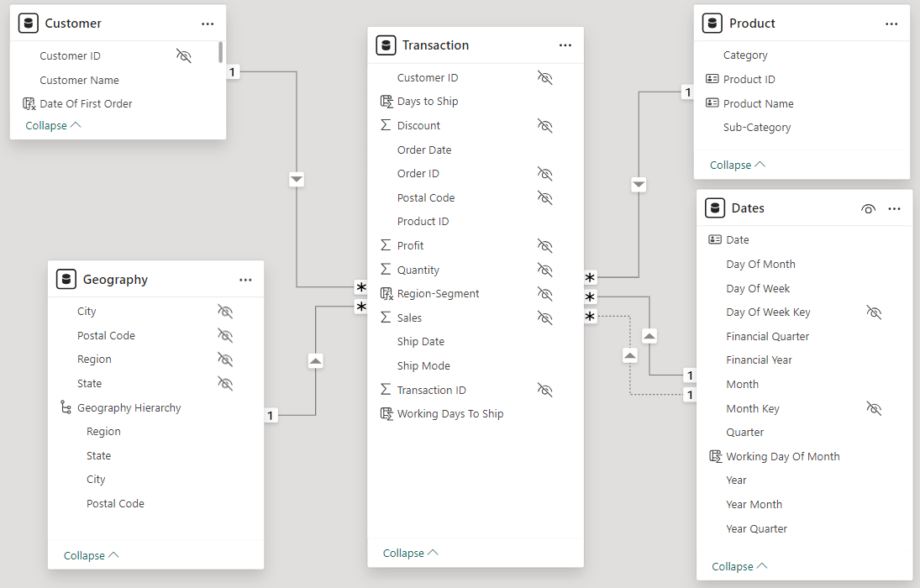
Task: Select the Financial Year field
Action: point(759,360)
